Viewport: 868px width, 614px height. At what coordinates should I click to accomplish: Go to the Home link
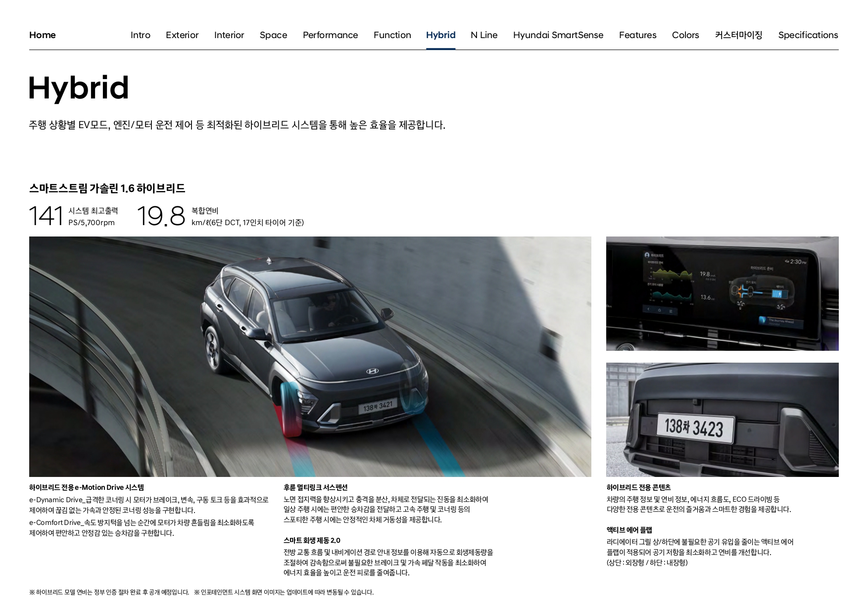coord(42,35)
